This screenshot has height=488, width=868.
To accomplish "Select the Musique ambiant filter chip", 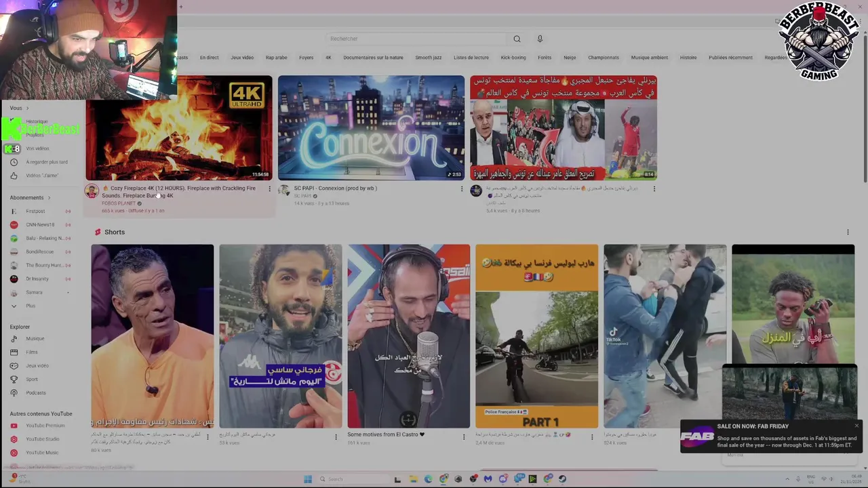I will tap(649, 58).
